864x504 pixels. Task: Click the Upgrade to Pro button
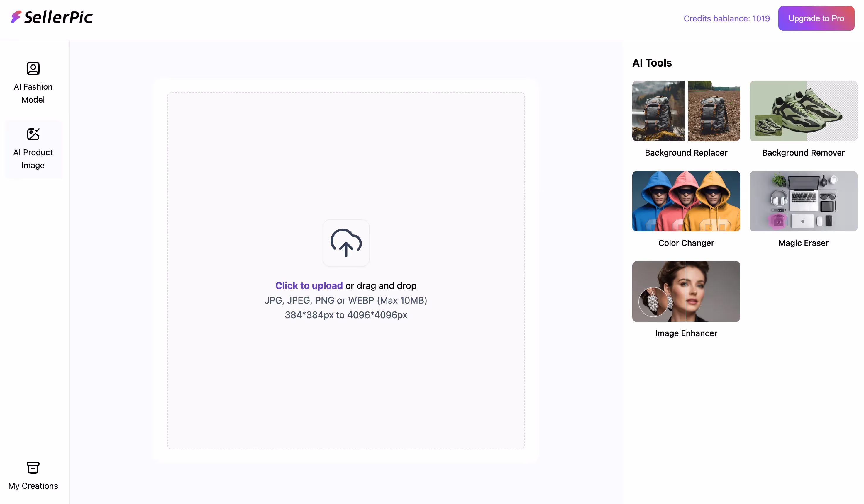[x=816, y=18]
